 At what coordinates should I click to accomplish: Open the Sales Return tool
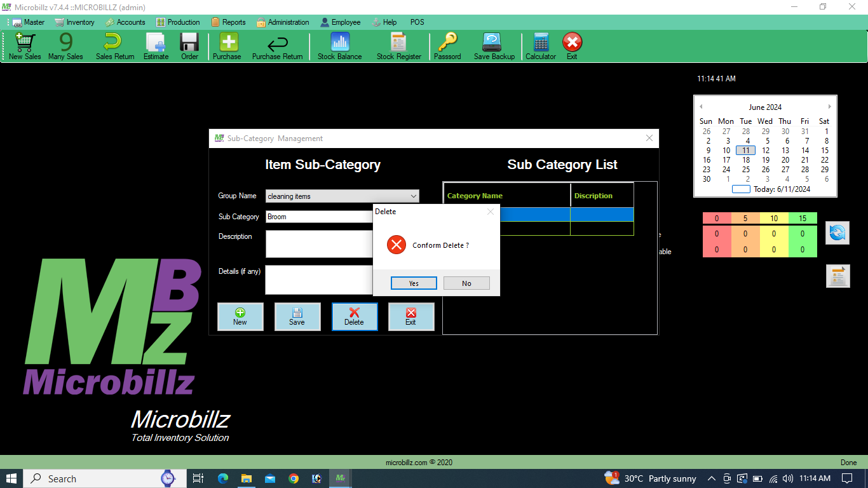pyautogui.click(x=114, y=46)
